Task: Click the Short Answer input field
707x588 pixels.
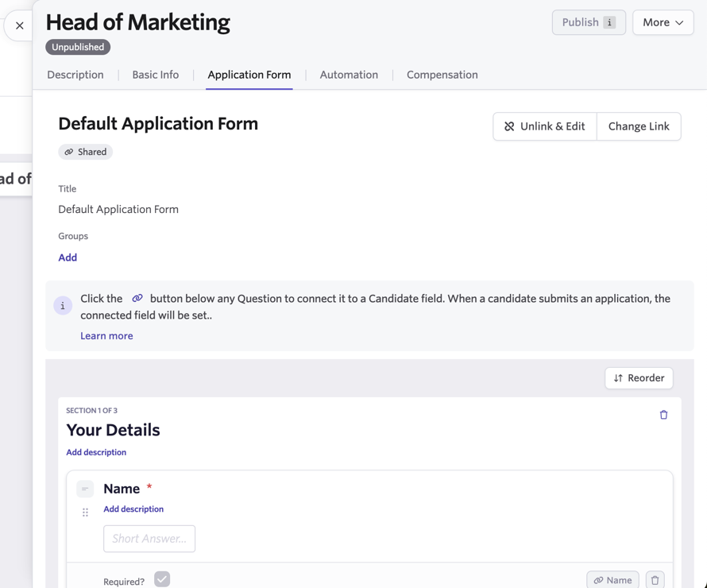Action: pyautogui.click(x=149, y=539)
